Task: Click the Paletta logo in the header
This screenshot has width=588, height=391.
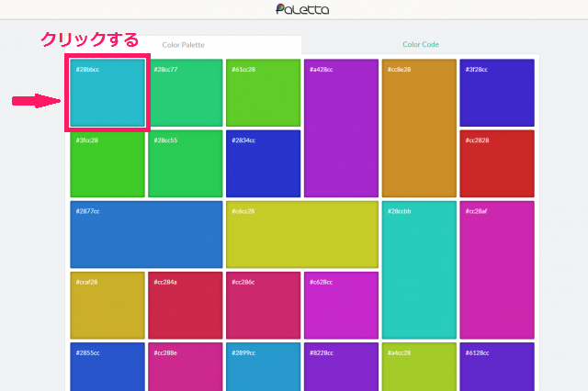Action: tap(301, 10)
